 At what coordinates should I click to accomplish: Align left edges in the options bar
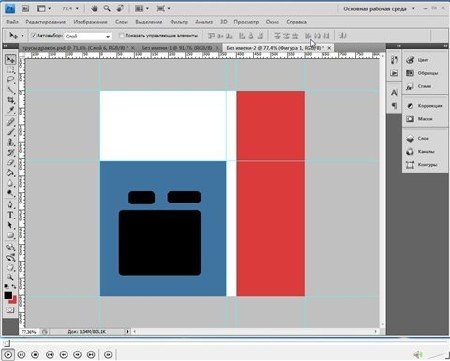coord(242,36)
